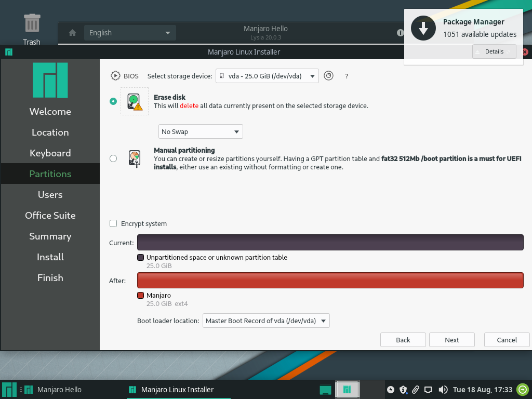Click the Current partition bar

point(330,242)
